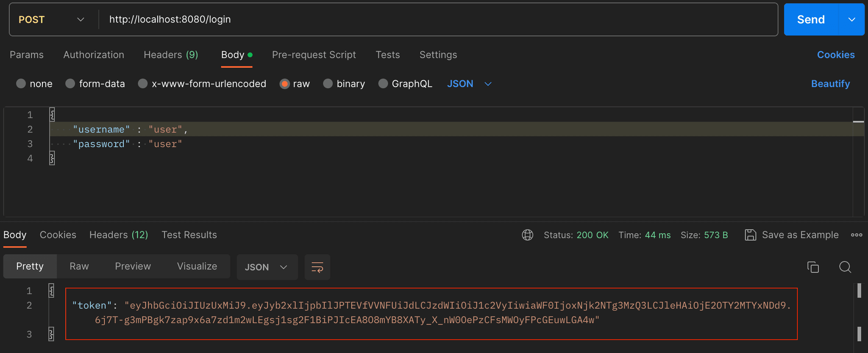Screen dimensions: 868x353
Task: Open the response format JSON dropdown
Action: click(267, 267)
